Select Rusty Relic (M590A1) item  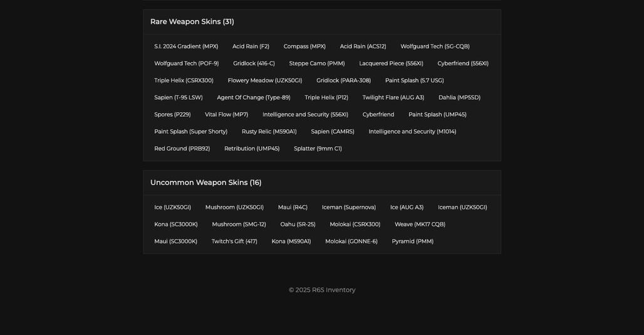tap(269, 132)
